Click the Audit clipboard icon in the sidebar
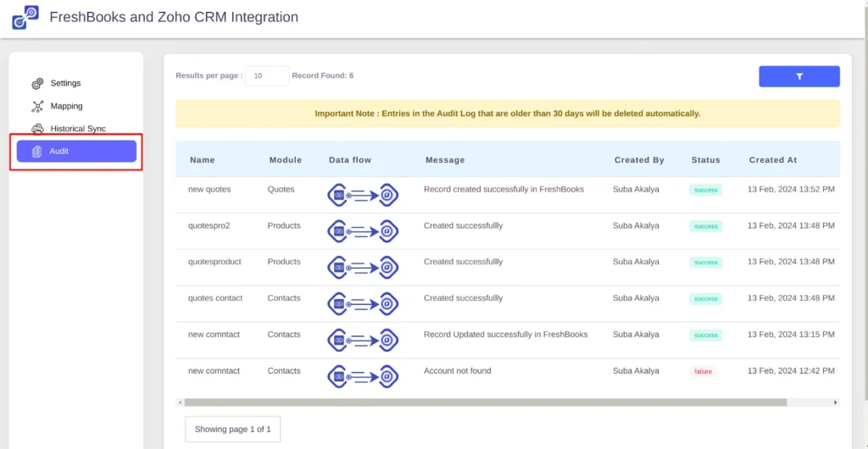The height and width of the screenshot is (449, 868). (37, 152)
